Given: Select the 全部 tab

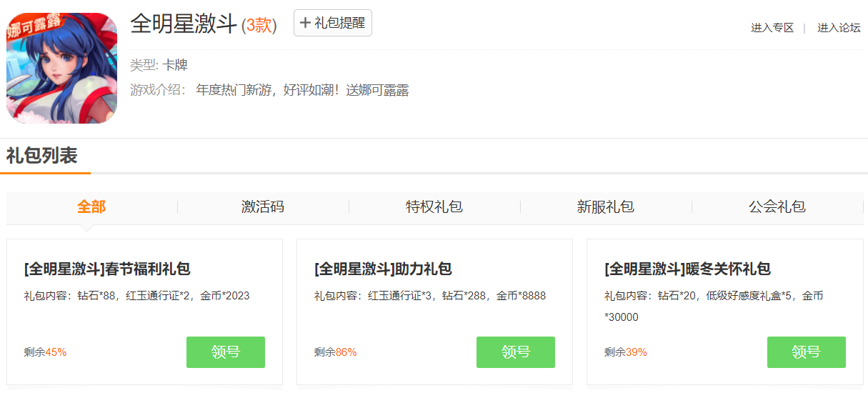Looking at the screenshot, I should tap(91, 207).
